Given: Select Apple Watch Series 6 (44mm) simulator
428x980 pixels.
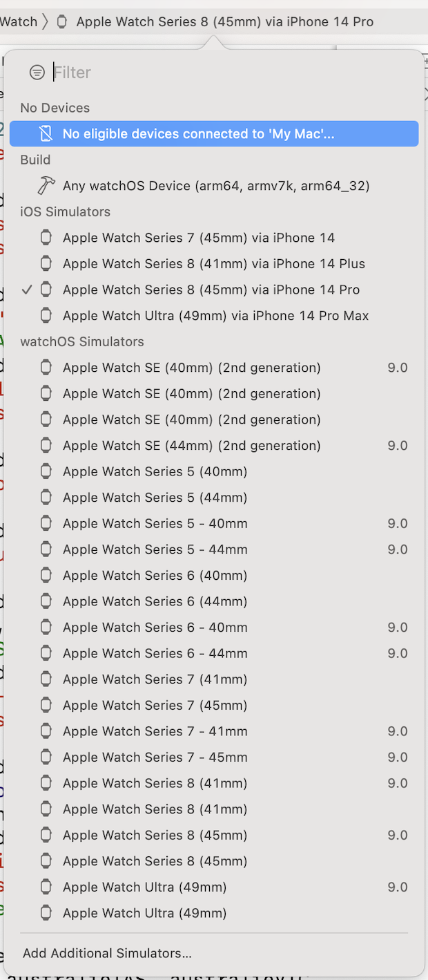Looking at the screenshot, I should pyautogui.click(x=155, y=601).
